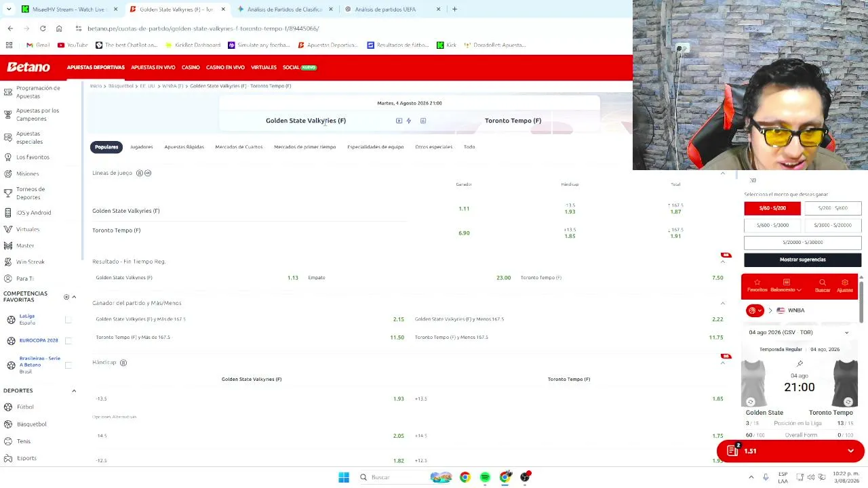868x488 pixels.
Task: Open Spotify from the taskbar
Action: (x=485, y=477)
